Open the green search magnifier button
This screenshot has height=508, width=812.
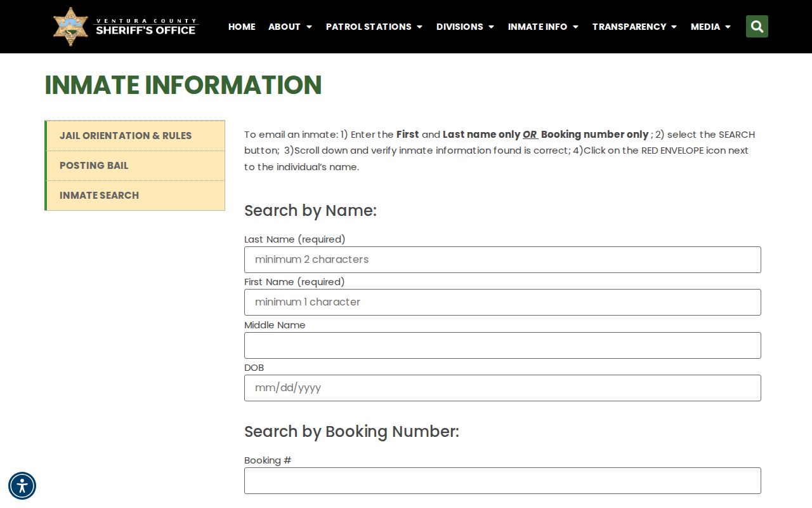pos(757,27)
